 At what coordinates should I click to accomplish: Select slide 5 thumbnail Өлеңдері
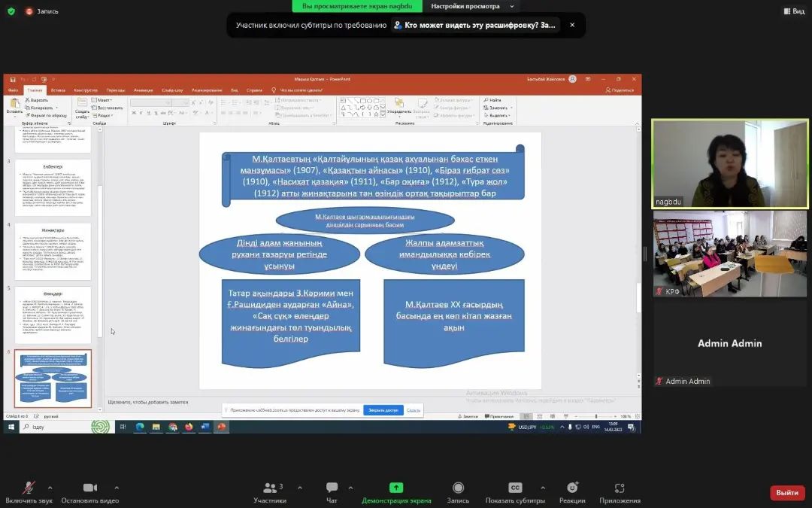tap(53, 315)
